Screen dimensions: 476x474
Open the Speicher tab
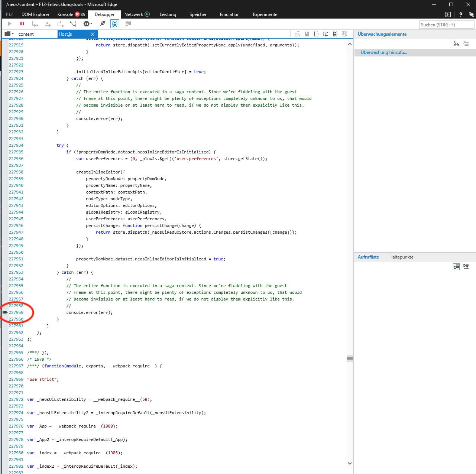[198, 14]
